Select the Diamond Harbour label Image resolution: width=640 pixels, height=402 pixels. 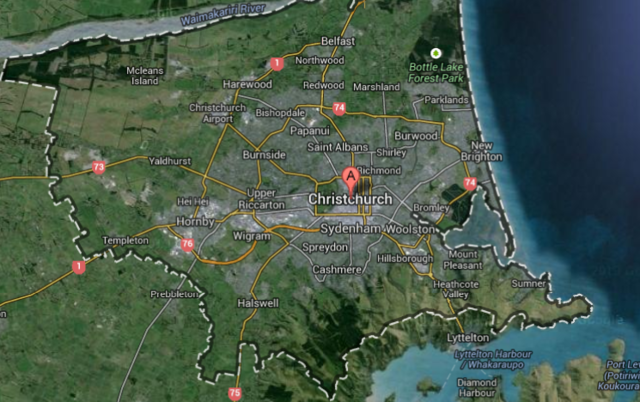tap(477, 388)
